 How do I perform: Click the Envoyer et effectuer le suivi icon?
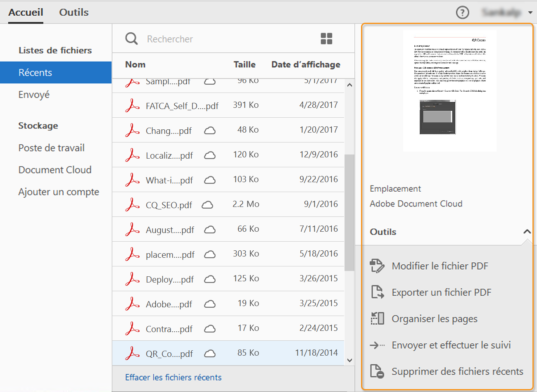click(x=377, y=345)
